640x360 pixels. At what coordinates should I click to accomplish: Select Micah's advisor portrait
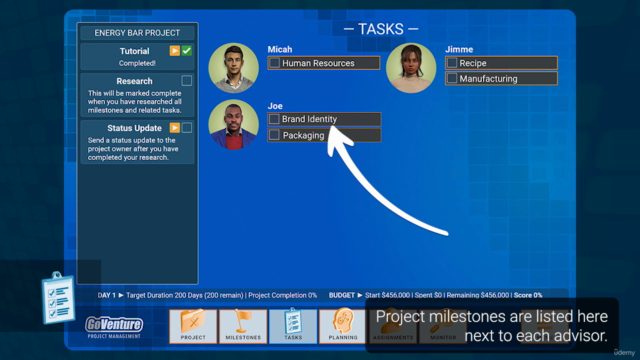233,68
